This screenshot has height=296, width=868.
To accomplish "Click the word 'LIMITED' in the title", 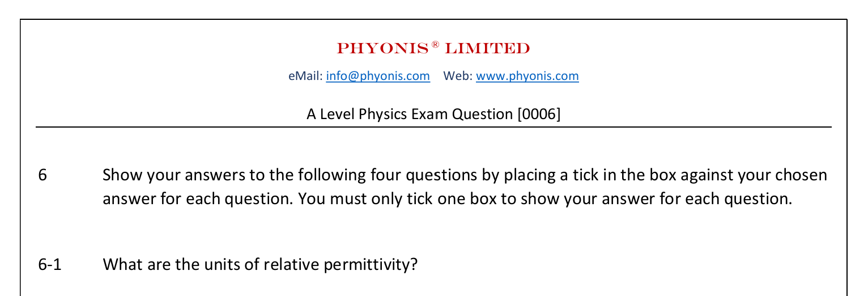I will pos(487,49).
